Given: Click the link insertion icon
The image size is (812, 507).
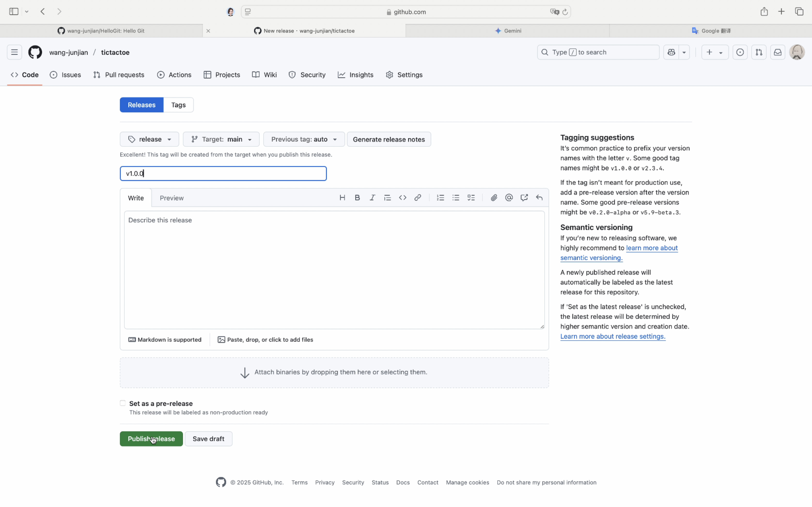Looking at the screenshot, I should click(x=418, y=198).
